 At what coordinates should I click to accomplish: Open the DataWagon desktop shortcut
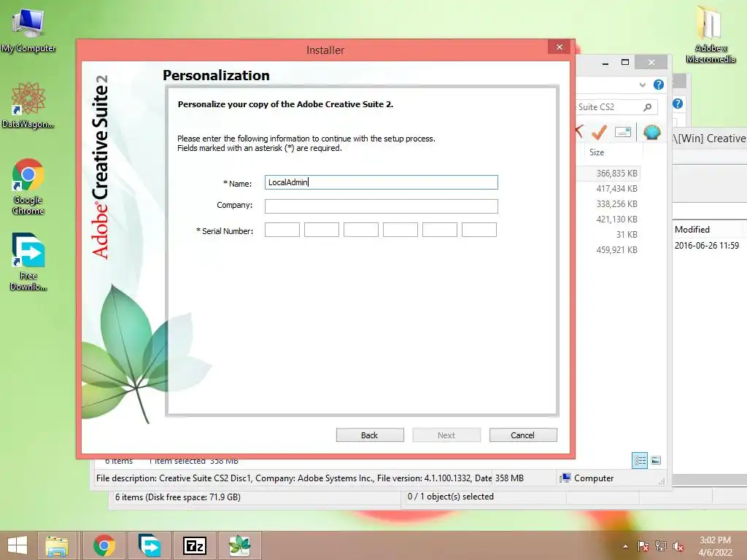click(x=28, y=105)
